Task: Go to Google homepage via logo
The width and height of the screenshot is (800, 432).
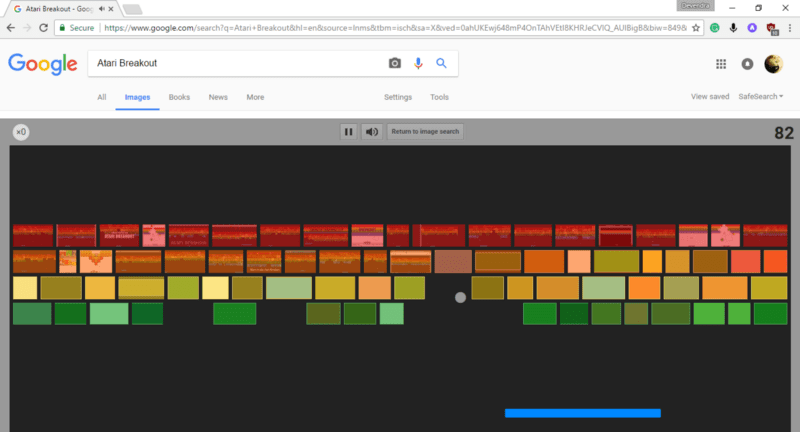Action: coord(43,64)
